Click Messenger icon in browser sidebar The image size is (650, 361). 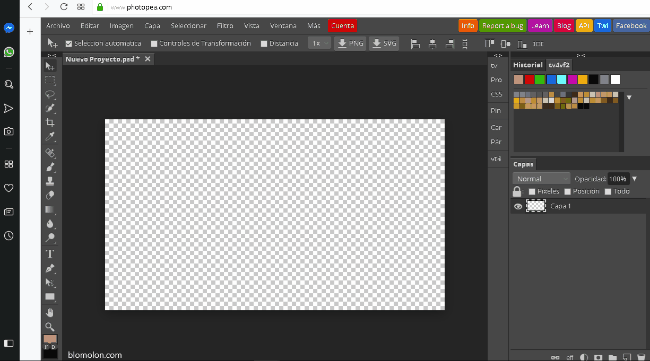[9, 28]
